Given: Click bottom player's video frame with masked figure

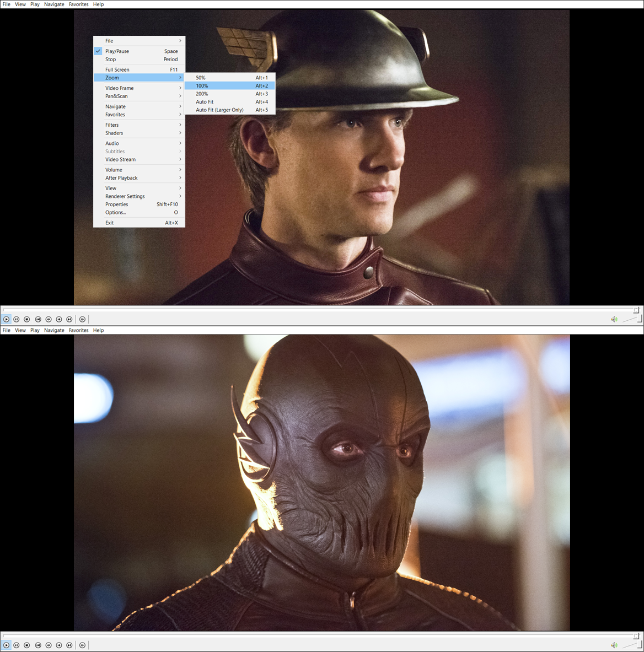Looking at the screenshot, I should 322,483.
